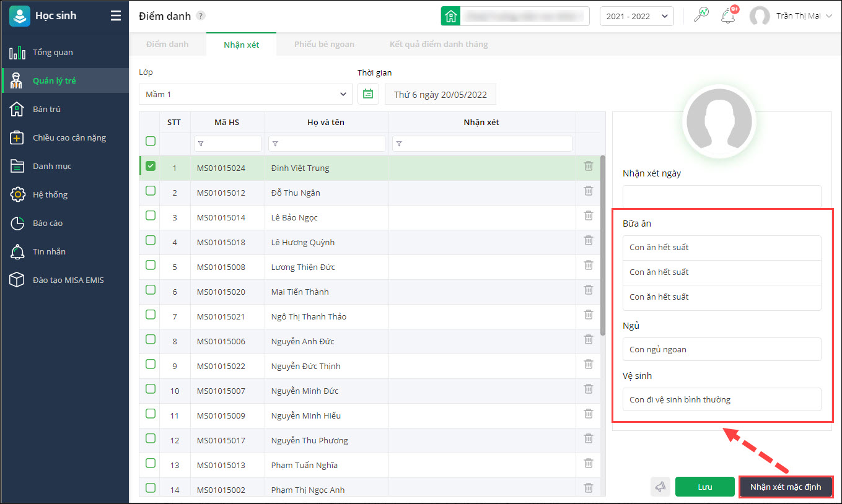
Task: Switch to the Kết quả điểm danh tháng tab
Action: [x=439, y=44]
